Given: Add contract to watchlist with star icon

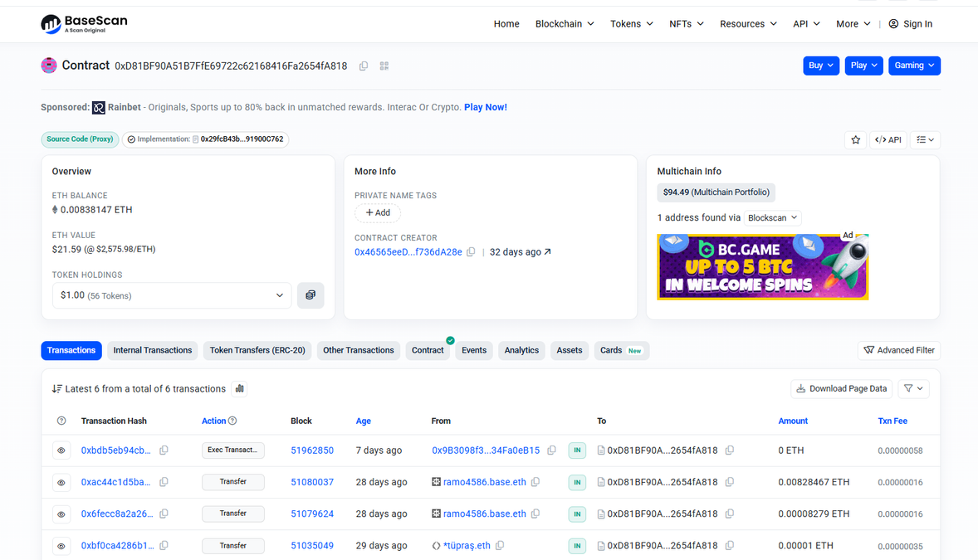Looking at the screenshot, I should (856, 139).
